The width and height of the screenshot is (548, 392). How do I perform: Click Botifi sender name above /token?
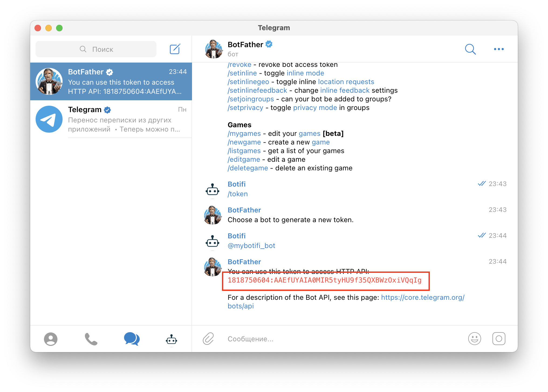click(237, 184)
